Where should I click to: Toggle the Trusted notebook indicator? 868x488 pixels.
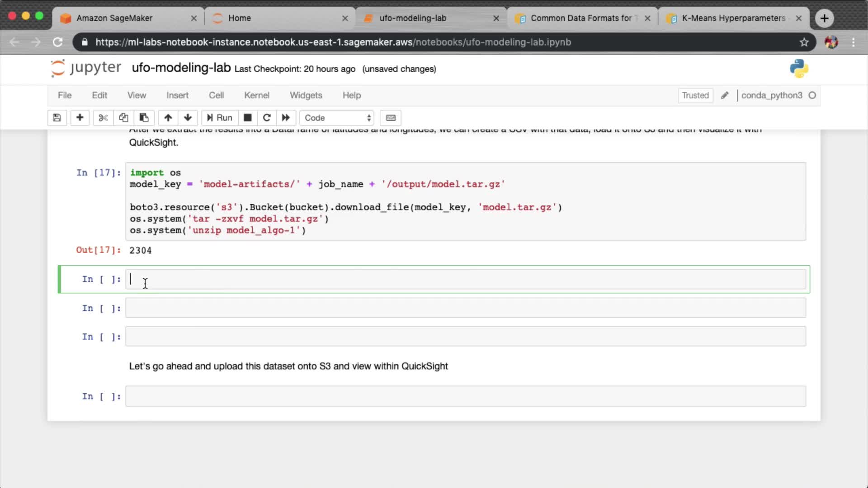(695, 95)
